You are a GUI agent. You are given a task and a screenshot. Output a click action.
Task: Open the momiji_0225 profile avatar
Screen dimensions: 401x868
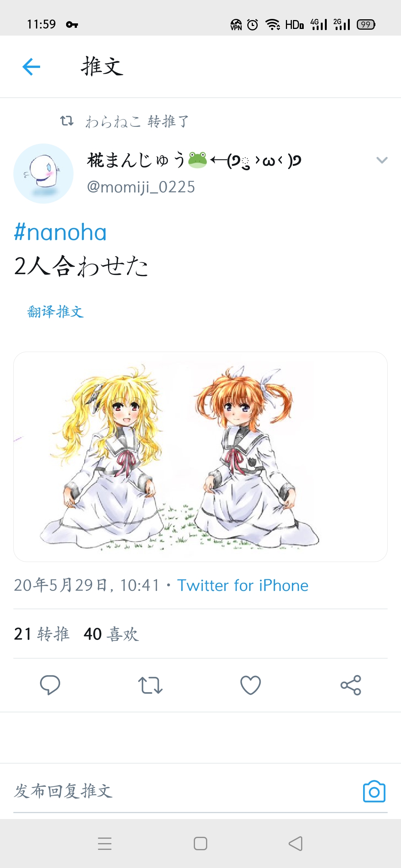(x=43, y=174)
